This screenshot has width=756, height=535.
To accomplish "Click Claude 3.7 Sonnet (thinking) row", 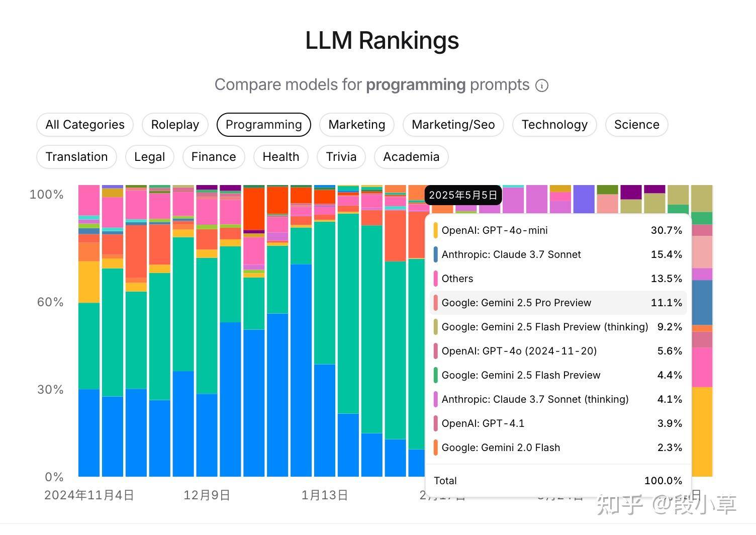I will (558, 399).
